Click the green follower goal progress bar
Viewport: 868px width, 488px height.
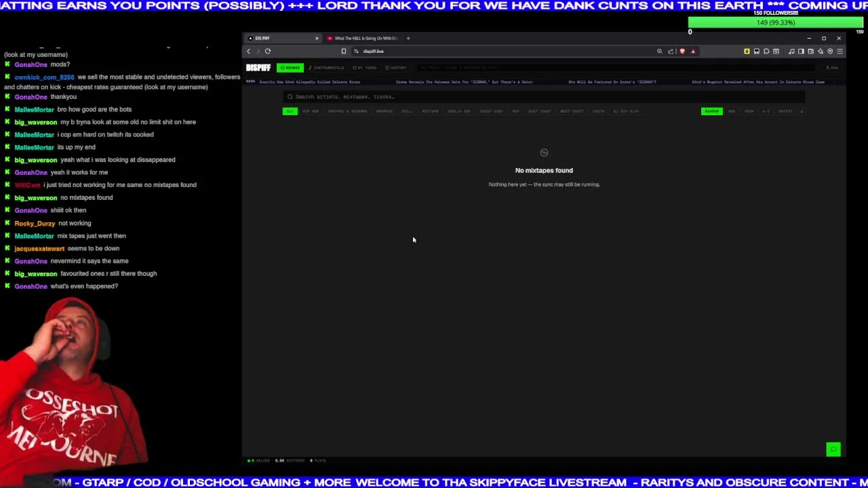coord(776,22)
